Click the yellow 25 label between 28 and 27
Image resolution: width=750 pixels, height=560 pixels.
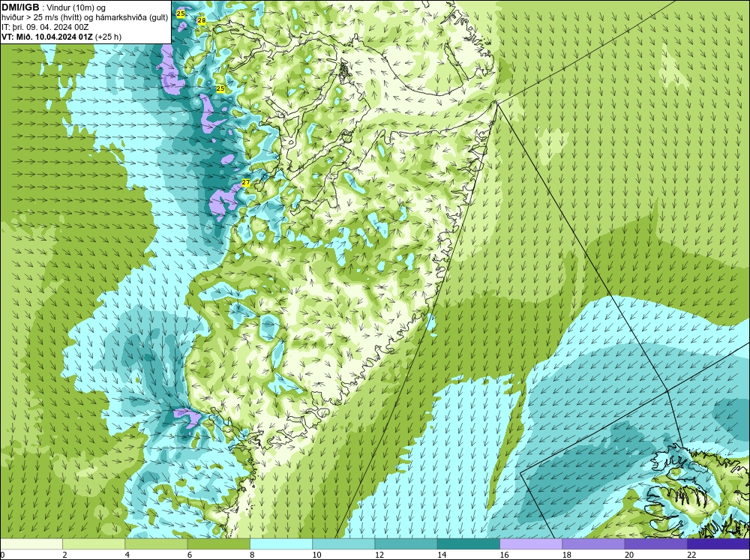tap(220, 89)
